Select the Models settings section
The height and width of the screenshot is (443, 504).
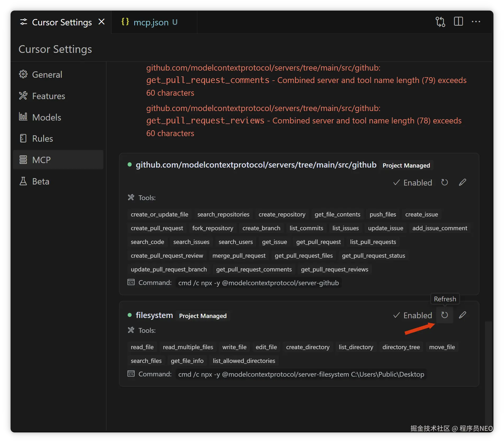pos(47,117)
